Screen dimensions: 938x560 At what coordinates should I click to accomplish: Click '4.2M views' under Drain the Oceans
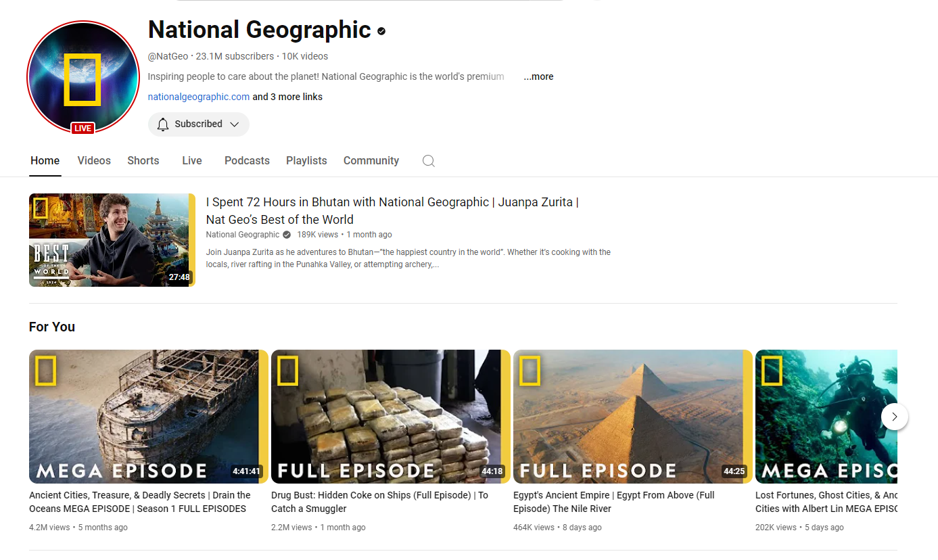point(49,528)
